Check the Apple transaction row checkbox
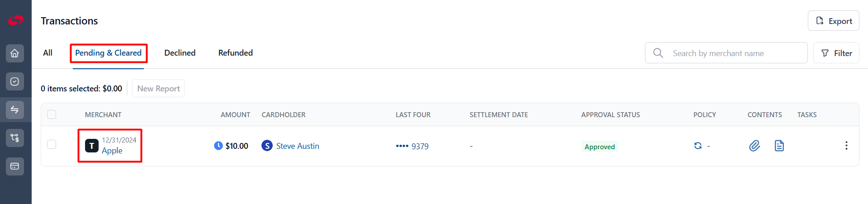868x204 pixels. point(52,144)
